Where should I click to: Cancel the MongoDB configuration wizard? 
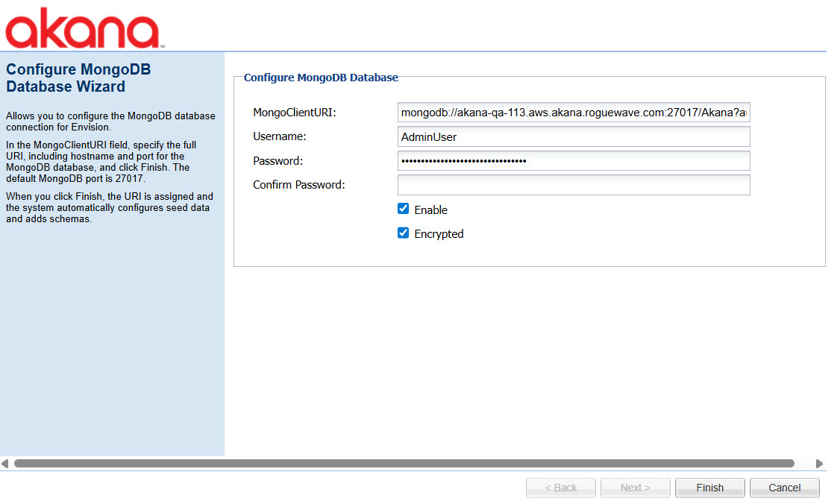tap(784, 488)
